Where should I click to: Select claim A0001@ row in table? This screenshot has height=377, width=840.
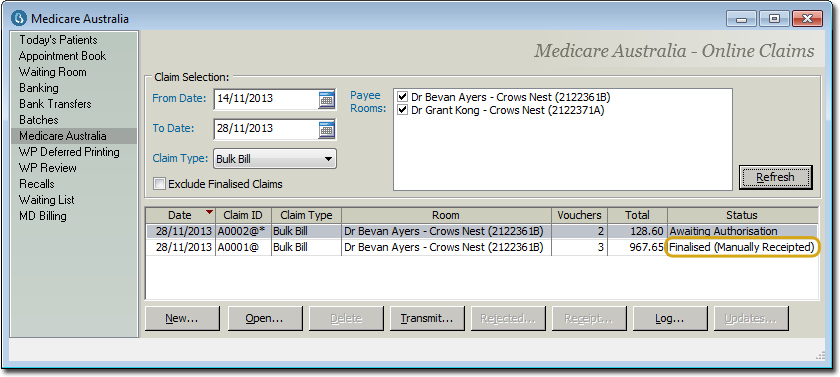(482, 248)
